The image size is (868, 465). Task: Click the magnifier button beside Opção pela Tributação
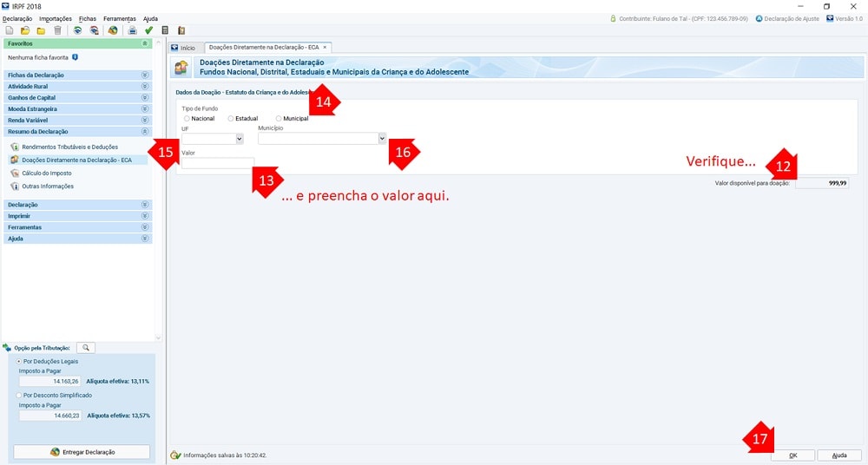pyautogui.click(x=85, y=348)
